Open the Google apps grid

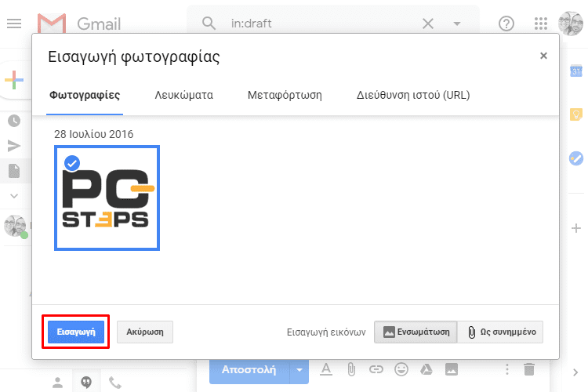click(541, 24)
